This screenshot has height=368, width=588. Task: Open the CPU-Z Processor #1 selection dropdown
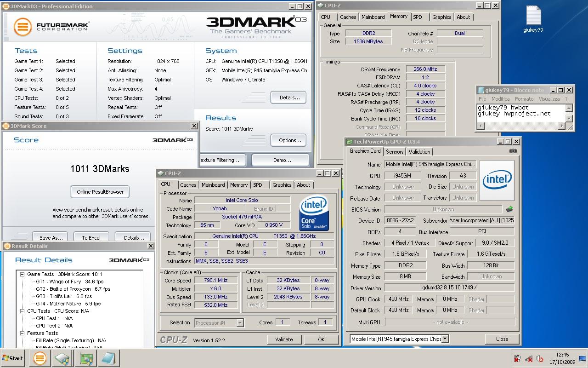pos(240,323)
